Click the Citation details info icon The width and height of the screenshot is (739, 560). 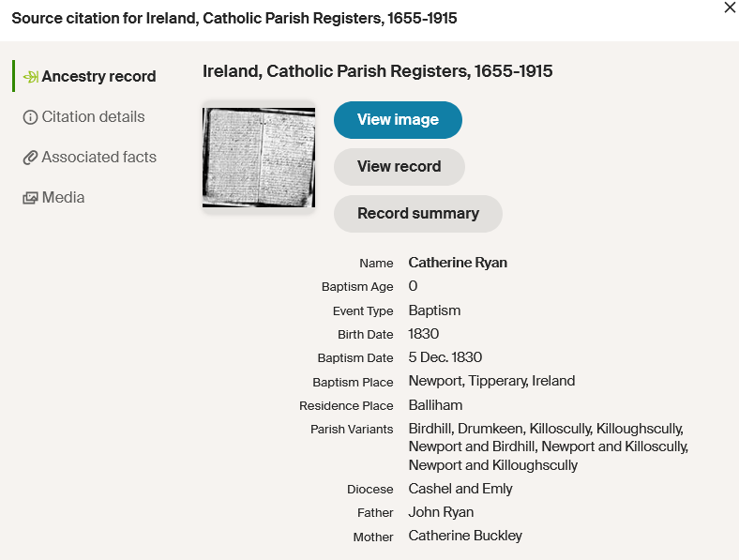pos(30,117)
